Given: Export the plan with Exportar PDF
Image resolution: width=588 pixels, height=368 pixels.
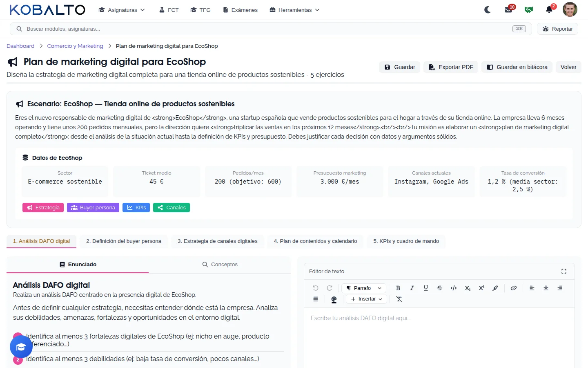Looking at the screenshot, I should point(451,67).
